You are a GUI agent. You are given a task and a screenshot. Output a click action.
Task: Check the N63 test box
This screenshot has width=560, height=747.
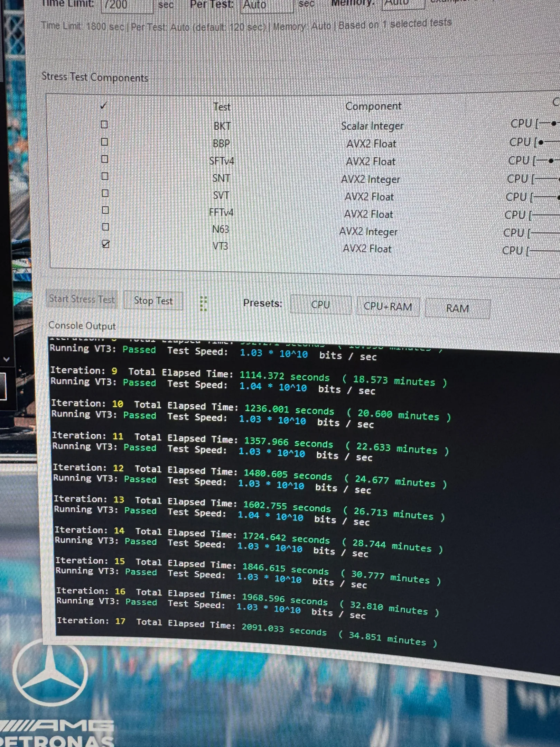(106, 227)
